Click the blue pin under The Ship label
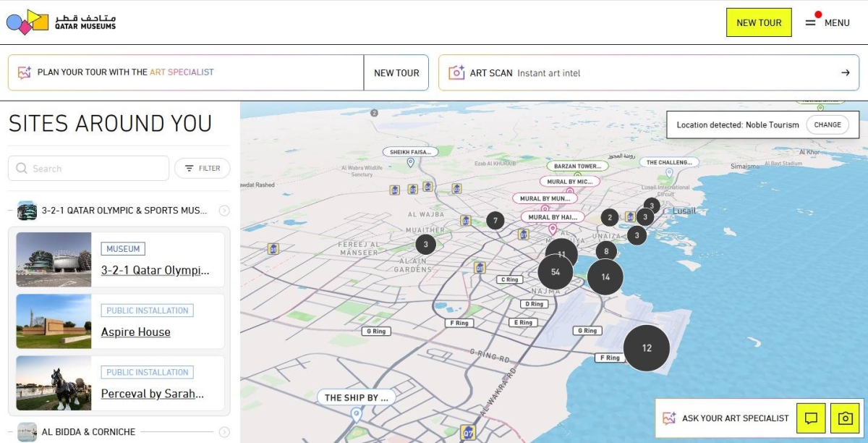 [x=356, y=415]
